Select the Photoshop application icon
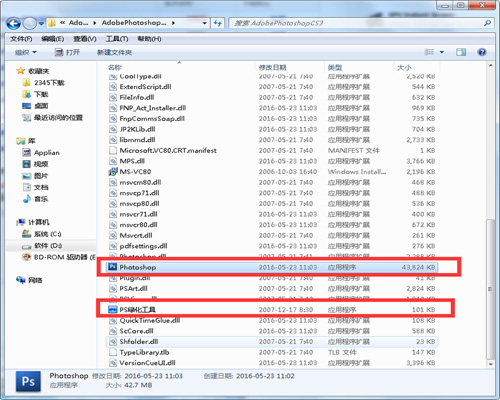Viewport: 500px width, 400px height. point(113,267)
